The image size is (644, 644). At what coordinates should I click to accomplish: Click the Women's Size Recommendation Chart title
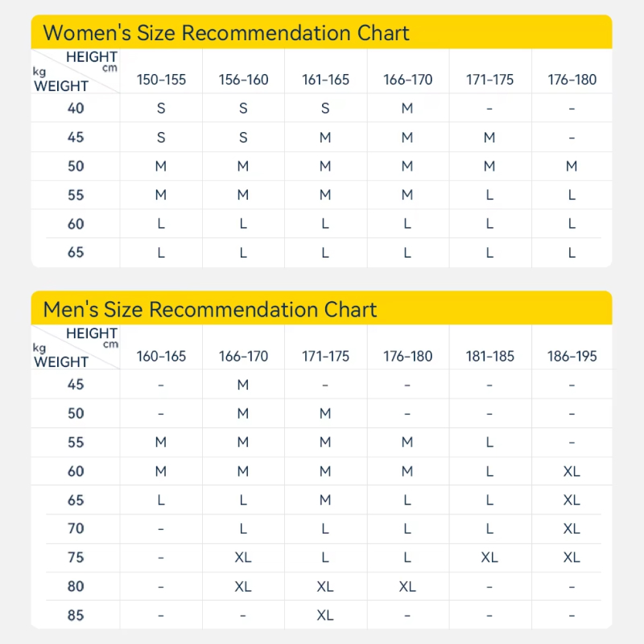click(x=226, y=33)
